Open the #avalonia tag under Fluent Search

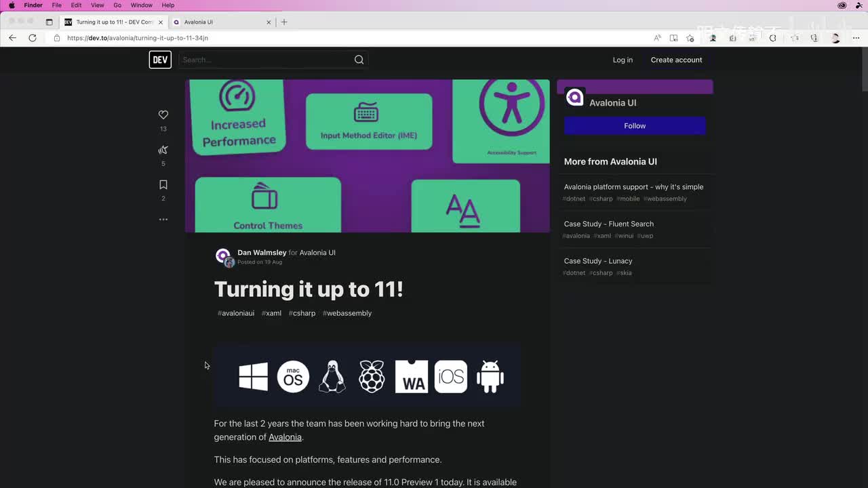(x=576, y=236)
